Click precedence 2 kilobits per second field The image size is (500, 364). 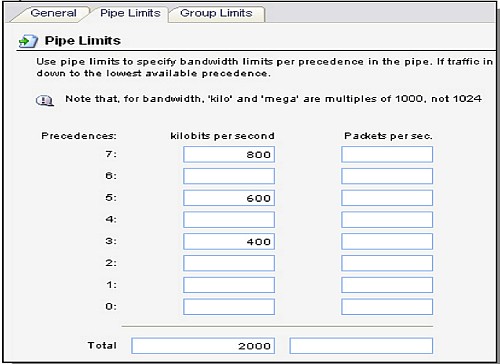click(229, 263)
